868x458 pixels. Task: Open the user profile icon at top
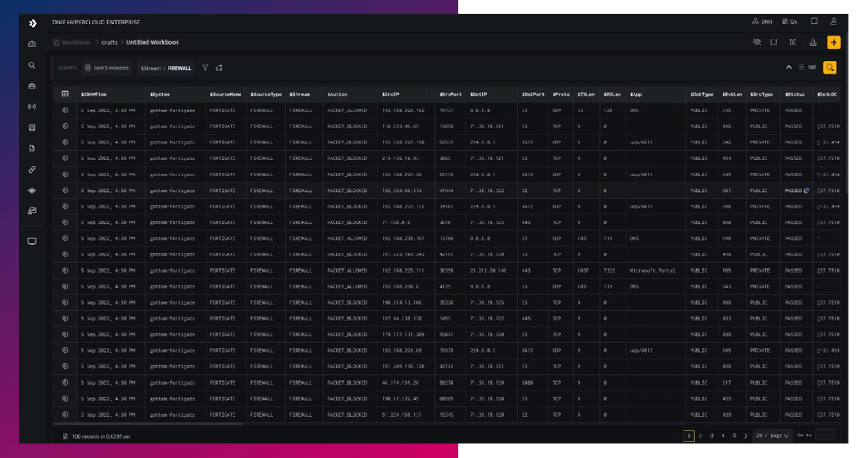(833, 21)
